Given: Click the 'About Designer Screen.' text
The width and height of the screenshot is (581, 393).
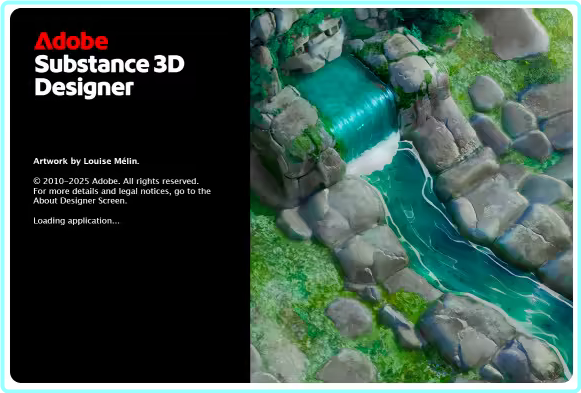Looking at the screenshot, I should click(x=80, y=201).
